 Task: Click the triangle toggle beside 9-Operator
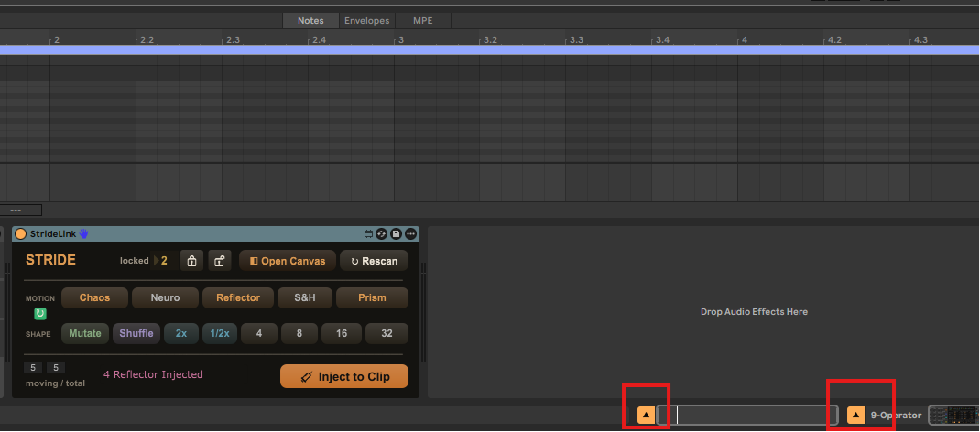[x=855, y=416]
